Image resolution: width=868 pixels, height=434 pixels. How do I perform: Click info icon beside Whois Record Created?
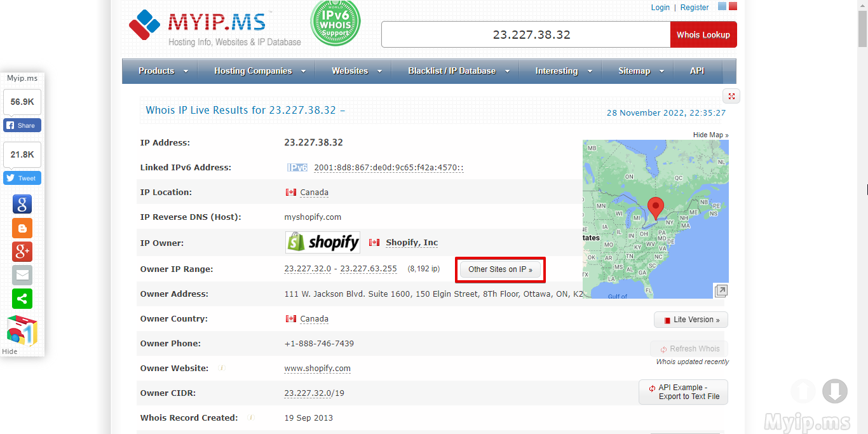(x=251, y=417)
